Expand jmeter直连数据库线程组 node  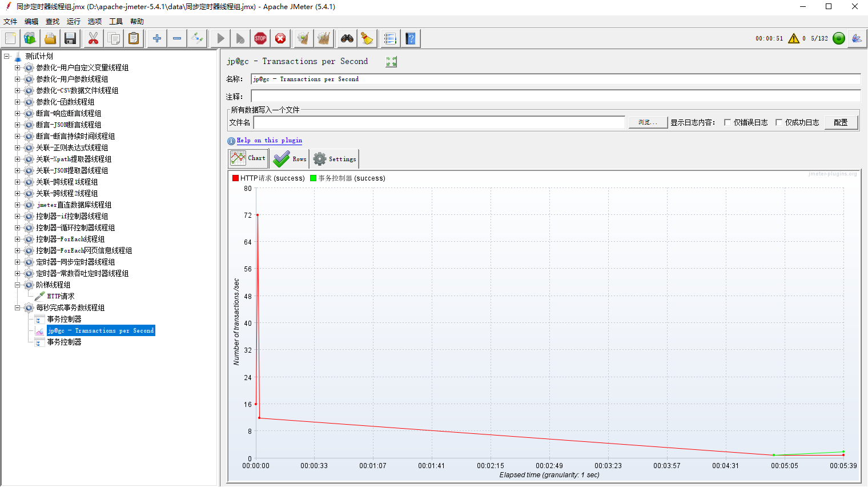coord(18,205)
